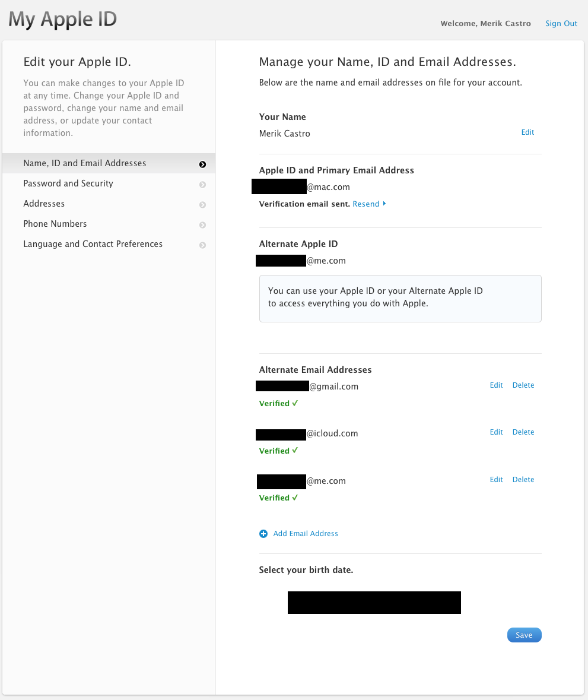Delete the icloud.com alternate email

(523, 432)
